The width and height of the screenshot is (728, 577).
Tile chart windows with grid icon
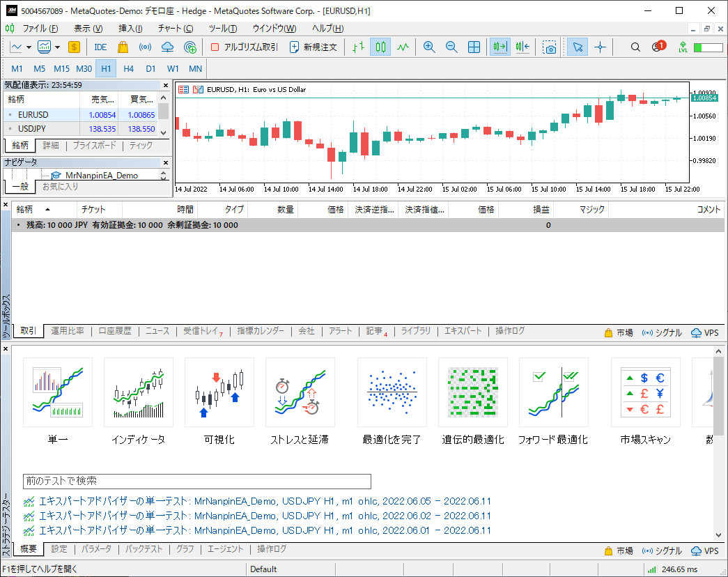point(474,47)
